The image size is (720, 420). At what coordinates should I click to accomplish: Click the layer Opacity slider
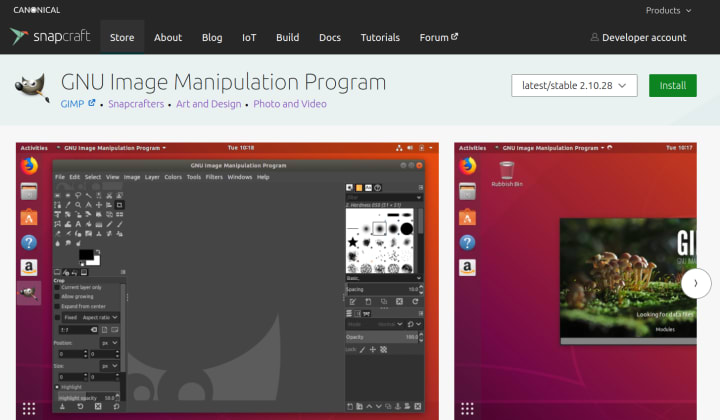382,337
